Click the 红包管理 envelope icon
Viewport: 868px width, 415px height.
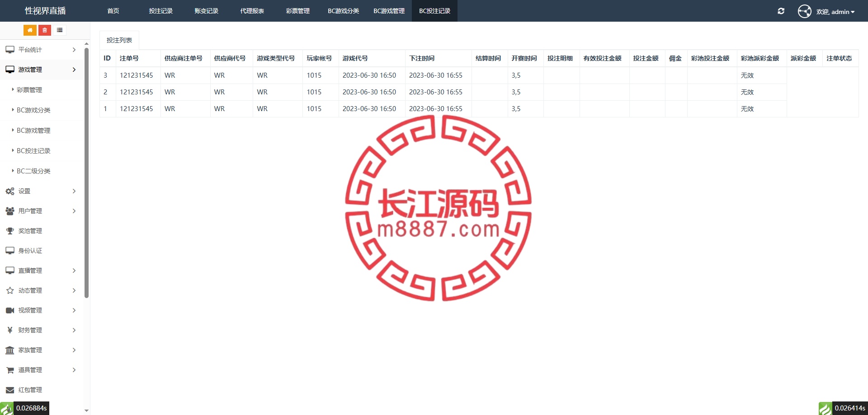coord(10,390)
